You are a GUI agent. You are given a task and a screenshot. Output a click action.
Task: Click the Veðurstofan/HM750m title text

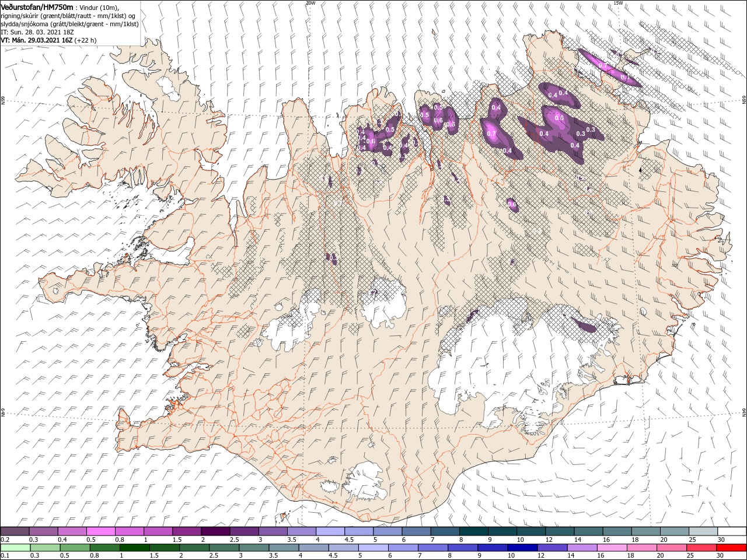tap(38, 6)
